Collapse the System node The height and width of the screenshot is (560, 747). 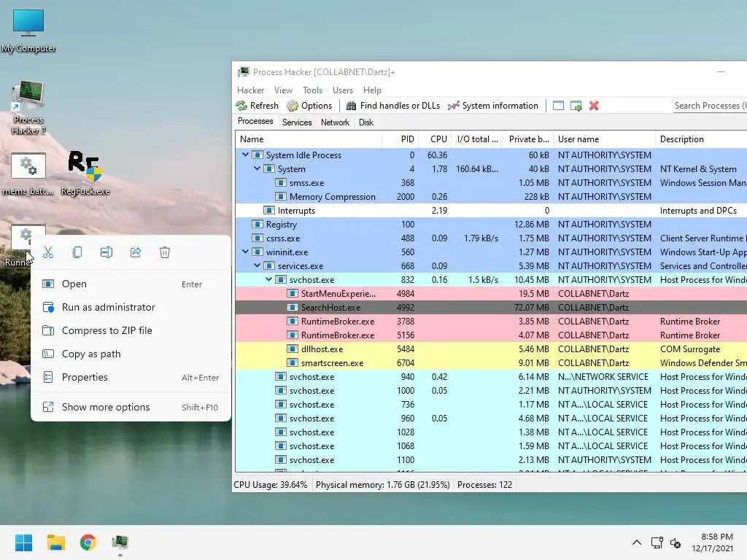pos(258,168)
